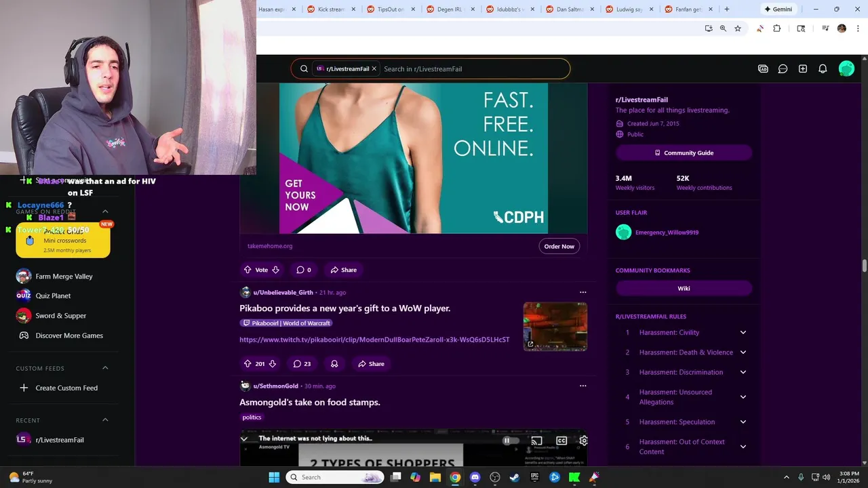
Task: Downvote the Pikaboo post
Action: coord(273,364)
